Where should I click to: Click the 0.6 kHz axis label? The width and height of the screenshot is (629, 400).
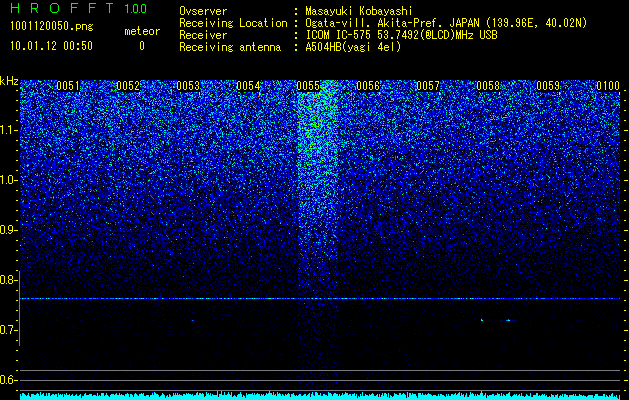(x=9, y=380)
